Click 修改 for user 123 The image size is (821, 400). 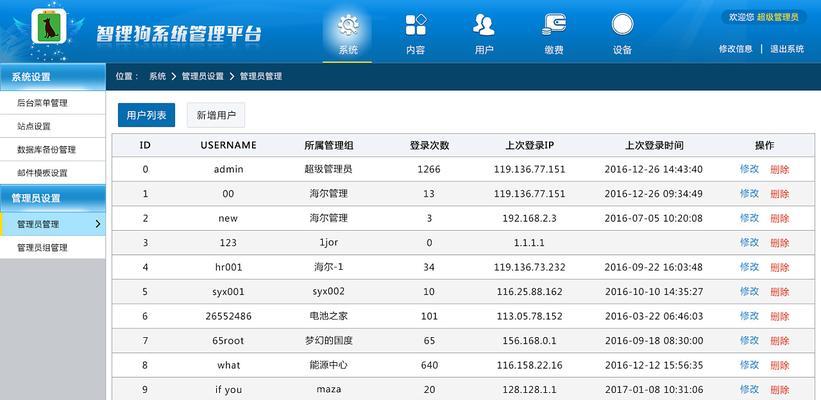(749, 242)
